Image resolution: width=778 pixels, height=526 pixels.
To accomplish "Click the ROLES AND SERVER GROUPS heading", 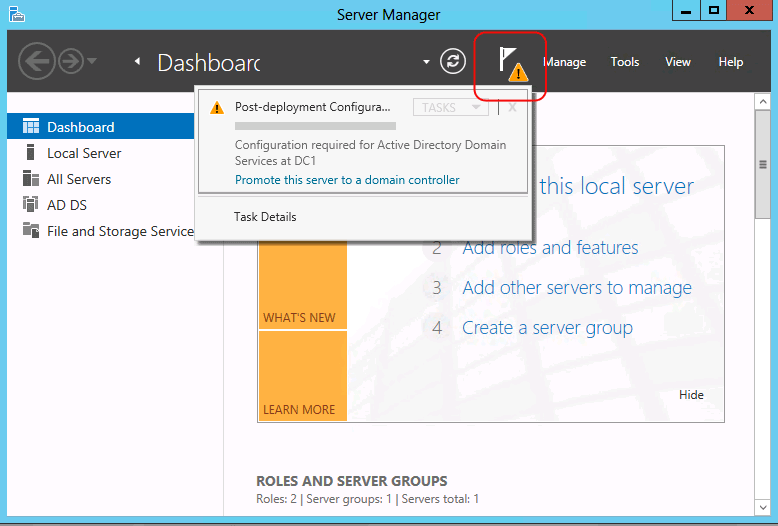I will coord(351,481).
